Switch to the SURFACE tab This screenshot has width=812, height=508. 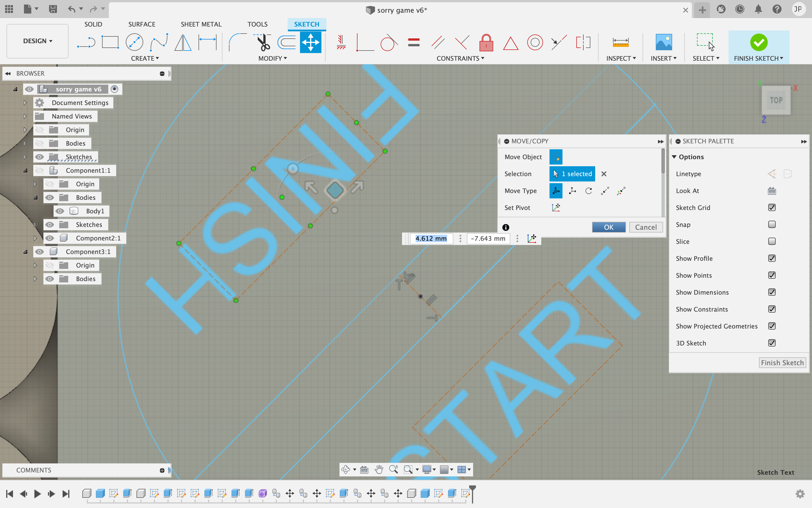click(142, 24)
